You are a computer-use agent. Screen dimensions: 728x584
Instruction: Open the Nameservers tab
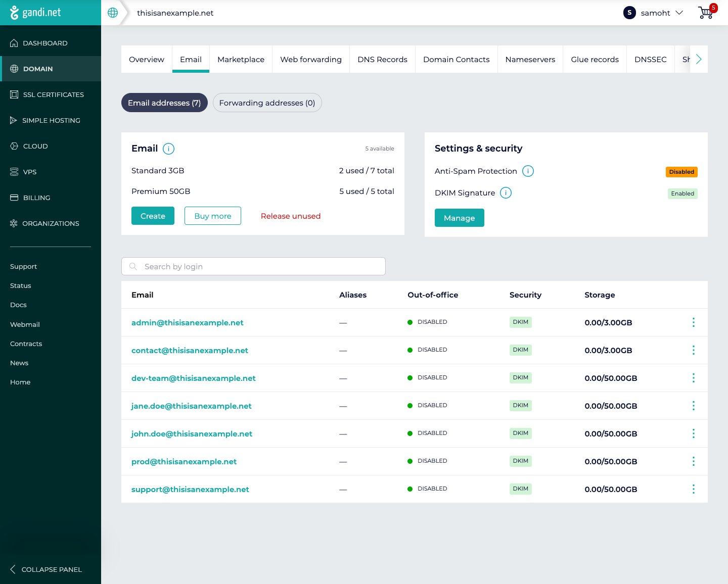[530, 59]
